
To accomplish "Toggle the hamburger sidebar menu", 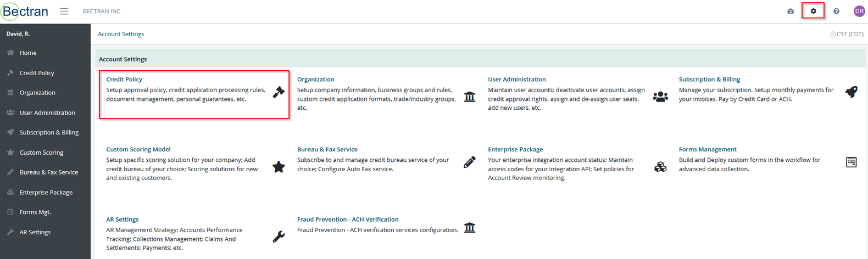I will (64, 11).
